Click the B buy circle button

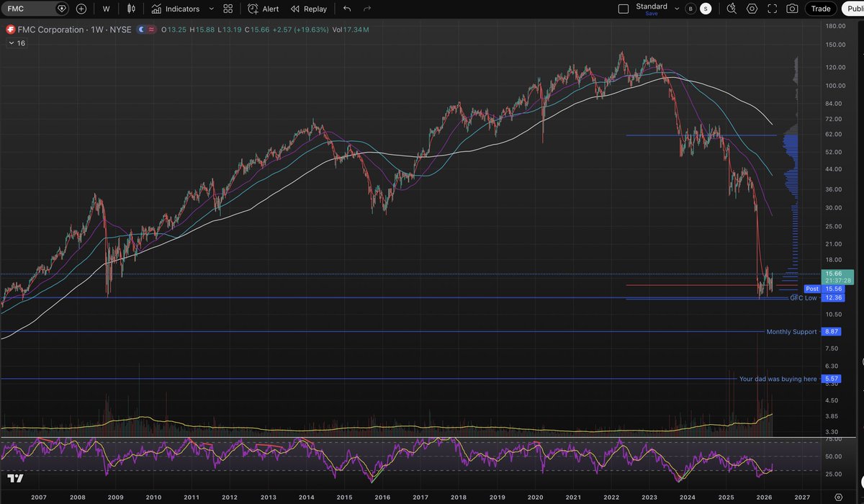coord(691,9)
